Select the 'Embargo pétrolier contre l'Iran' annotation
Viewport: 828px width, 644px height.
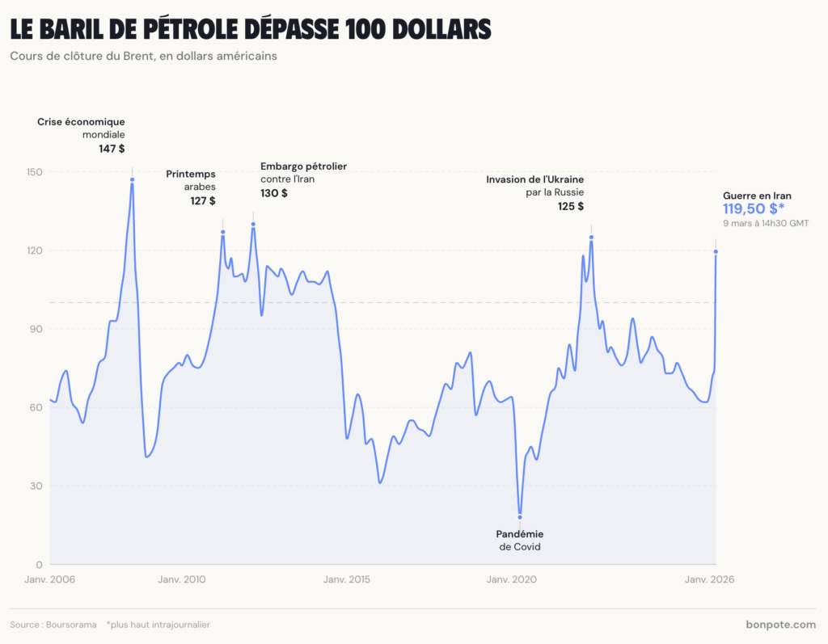303,172
